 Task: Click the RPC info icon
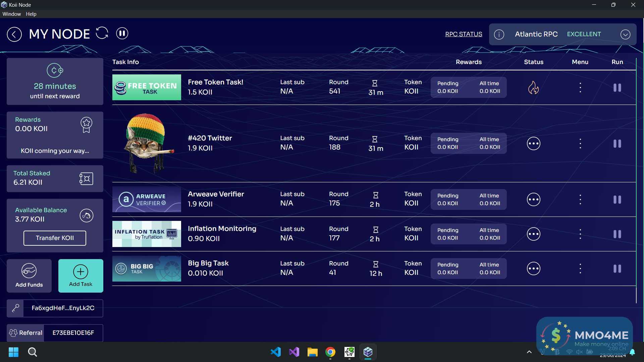499,35
